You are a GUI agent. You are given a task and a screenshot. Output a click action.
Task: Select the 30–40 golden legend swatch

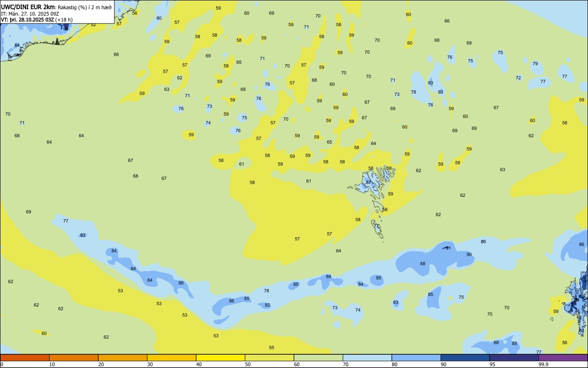[171, 357]
